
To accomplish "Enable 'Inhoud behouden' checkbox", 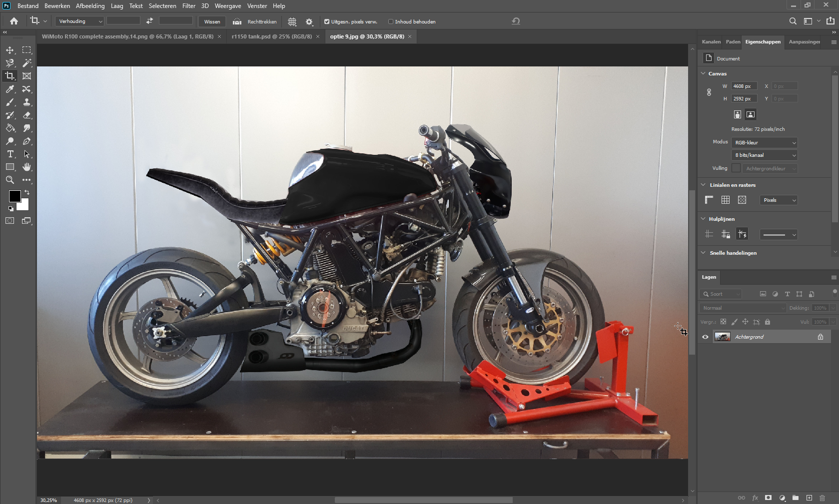I will coord(391,21).
